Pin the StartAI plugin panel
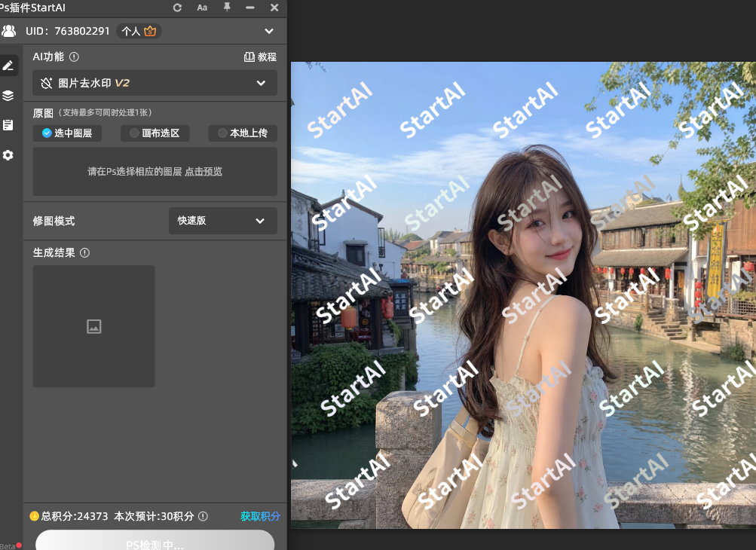756x550 pixels. (227, 8)
